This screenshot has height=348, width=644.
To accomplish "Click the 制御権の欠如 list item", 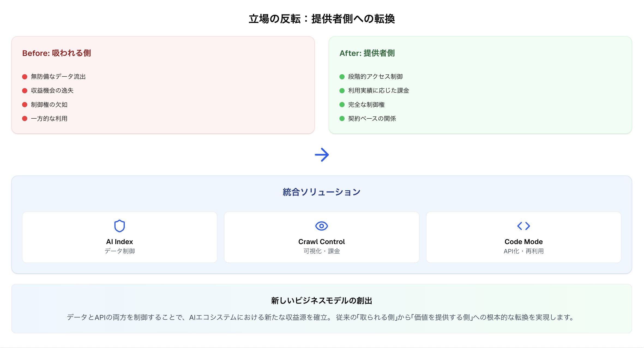I will click(x=49, y=104).
